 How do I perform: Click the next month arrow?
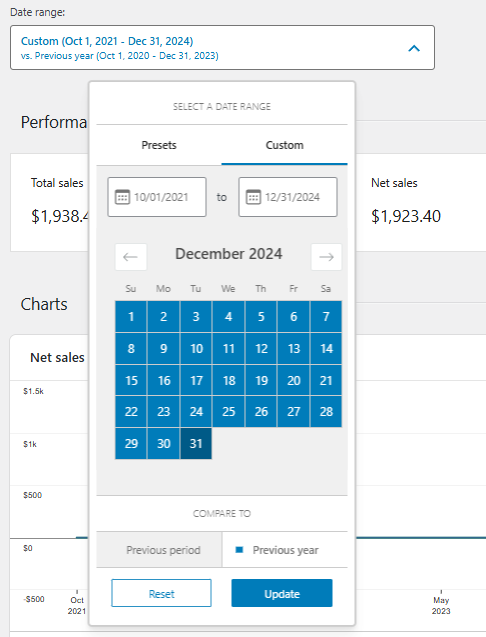(x=326, y=257)
